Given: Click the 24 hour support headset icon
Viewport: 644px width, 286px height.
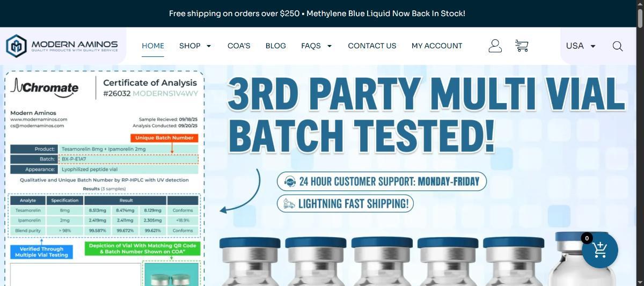Looking at the screenshot, I should coord(290,181).
